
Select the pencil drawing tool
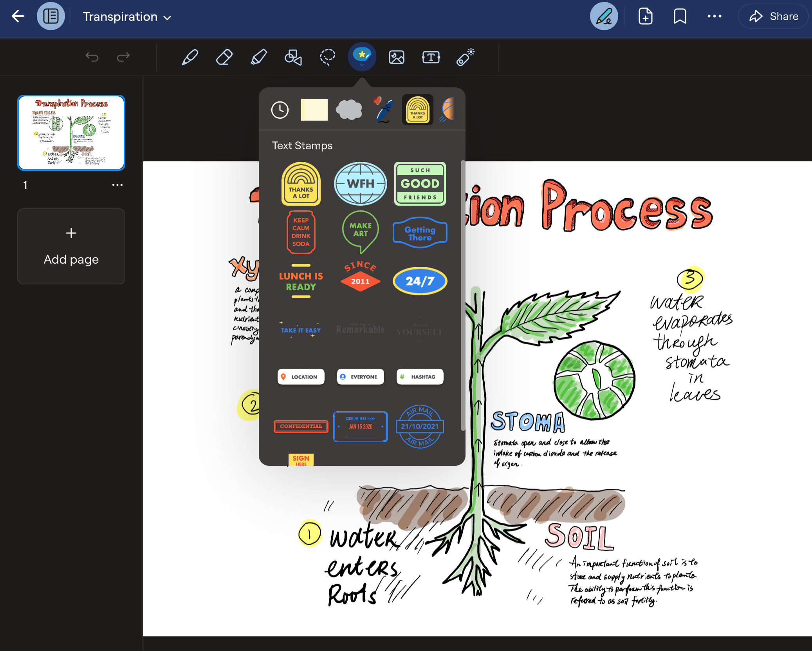(x=190, y=57)
